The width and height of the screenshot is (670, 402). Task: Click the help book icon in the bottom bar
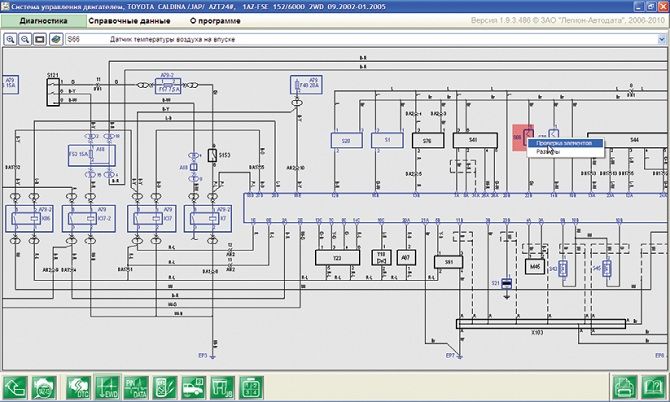coord(654,387)
